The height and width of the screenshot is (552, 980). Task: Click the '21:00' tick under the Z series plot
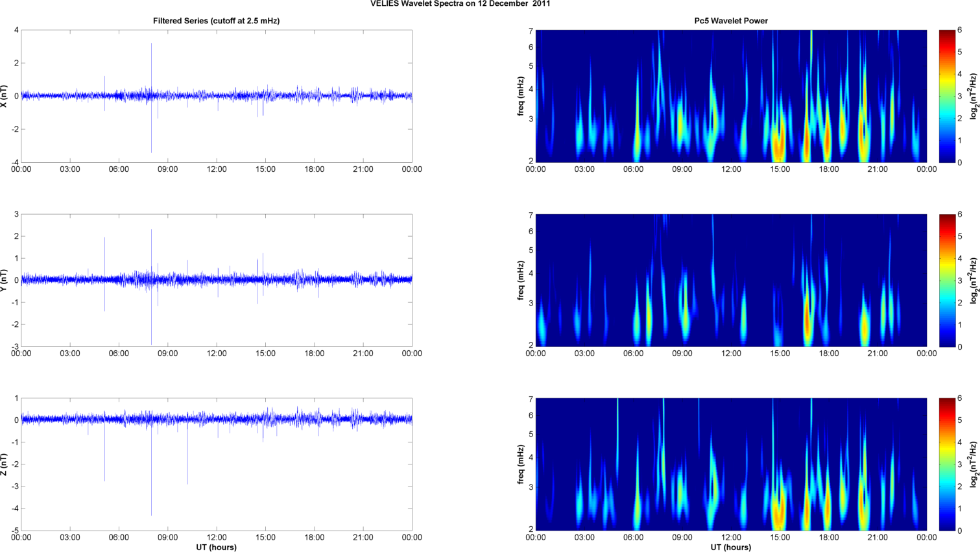coord(363,538)
